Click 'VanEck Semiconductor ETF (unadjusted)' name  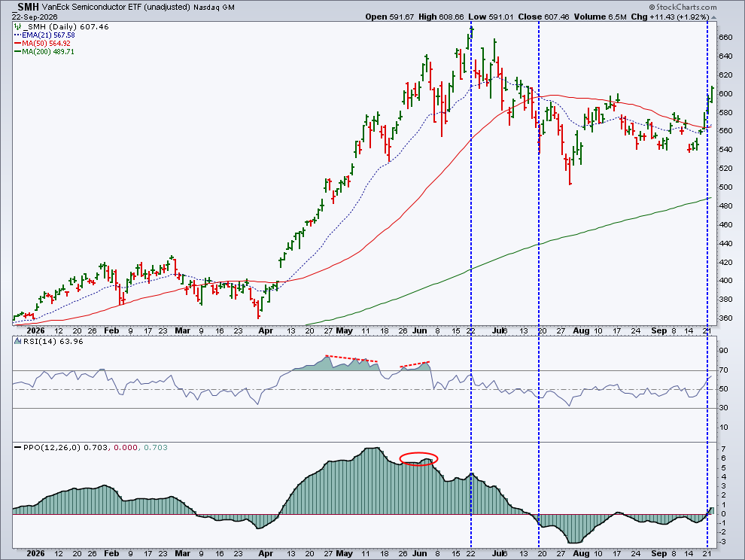pos(116,7)
